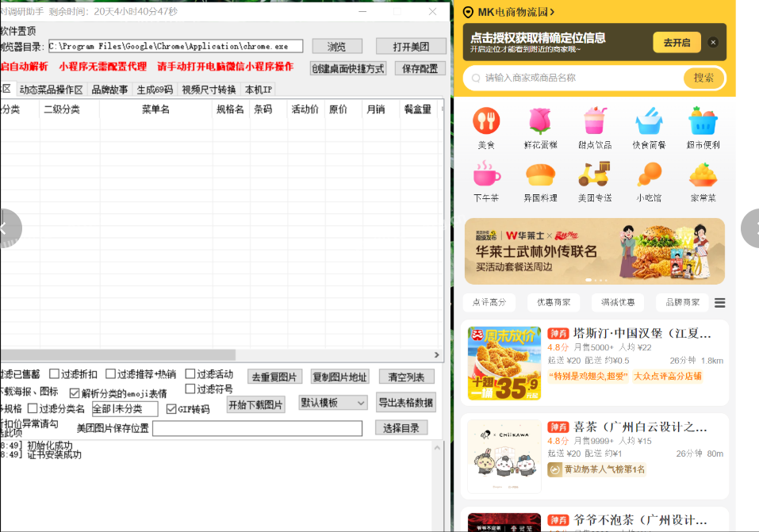Select the 优惠商家 filter tab
Viewport: 759px width, 532px height.
click(x=554, y=302)
